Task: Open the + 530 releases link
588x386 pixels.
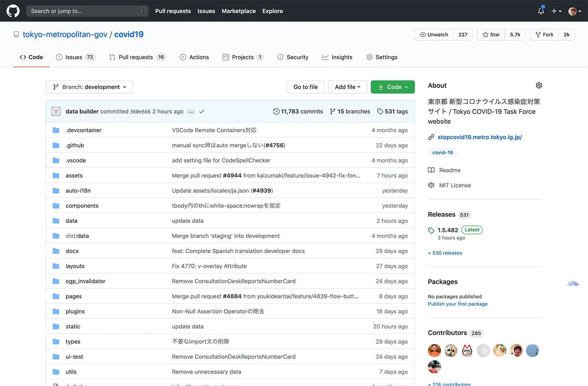Action: pyautogui.click(x=445, y=253)
